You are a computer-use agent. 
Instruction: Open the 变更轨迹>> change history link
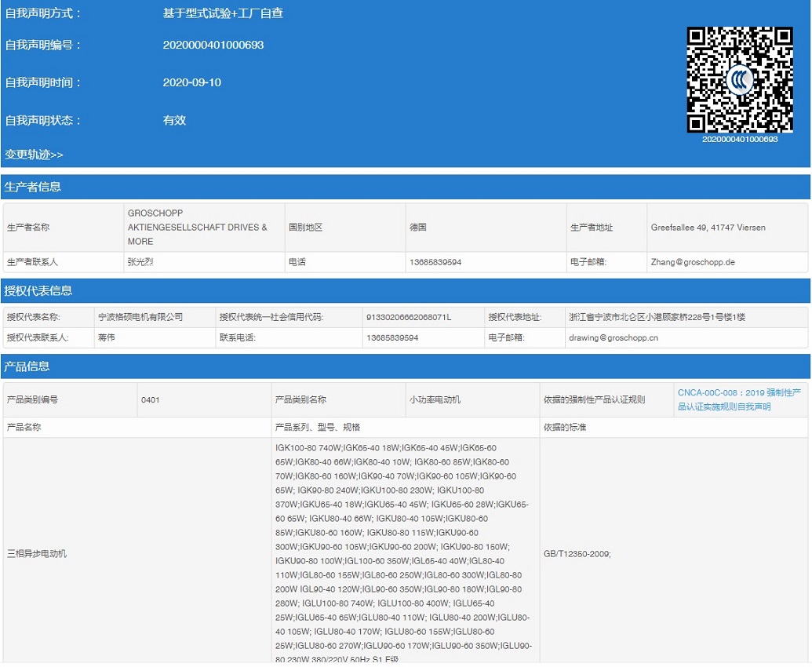click(35, 155)
